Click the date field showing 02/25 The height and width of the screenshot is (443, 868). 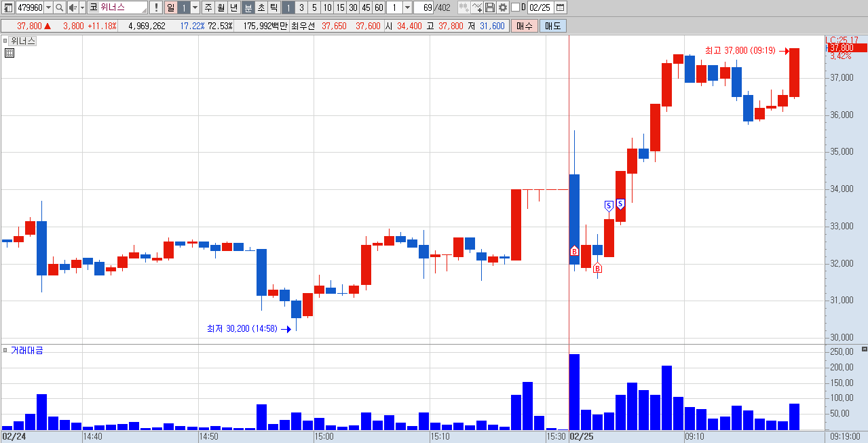[540, 7]
